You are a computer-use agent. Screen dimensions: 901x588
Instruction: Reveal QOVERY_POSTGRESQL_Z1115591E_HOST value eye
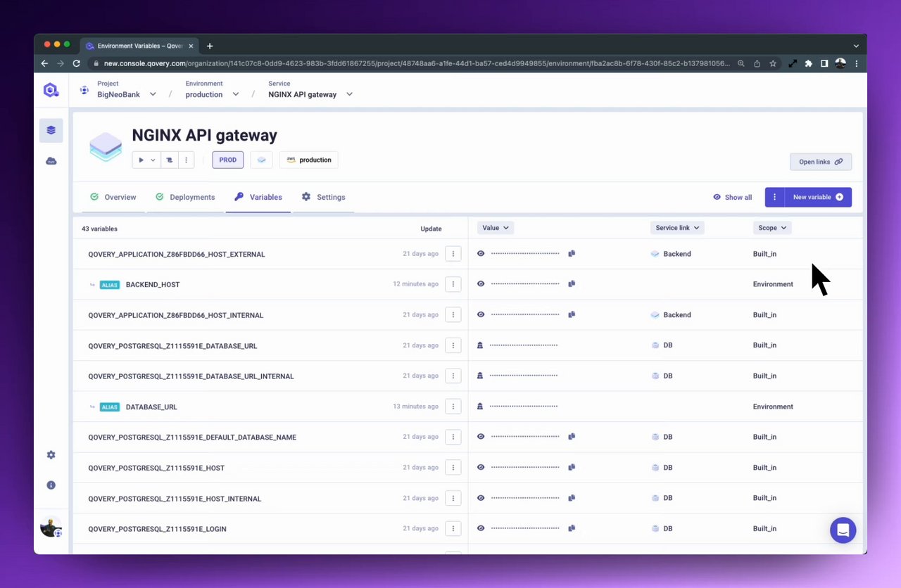point(481,467)
